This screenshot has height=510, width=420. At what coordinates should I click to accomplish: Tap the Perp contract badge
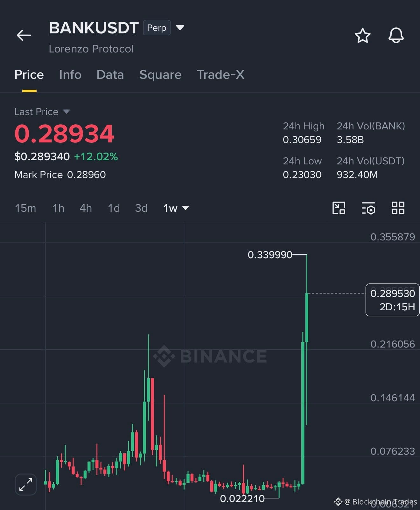click(157, 28)
